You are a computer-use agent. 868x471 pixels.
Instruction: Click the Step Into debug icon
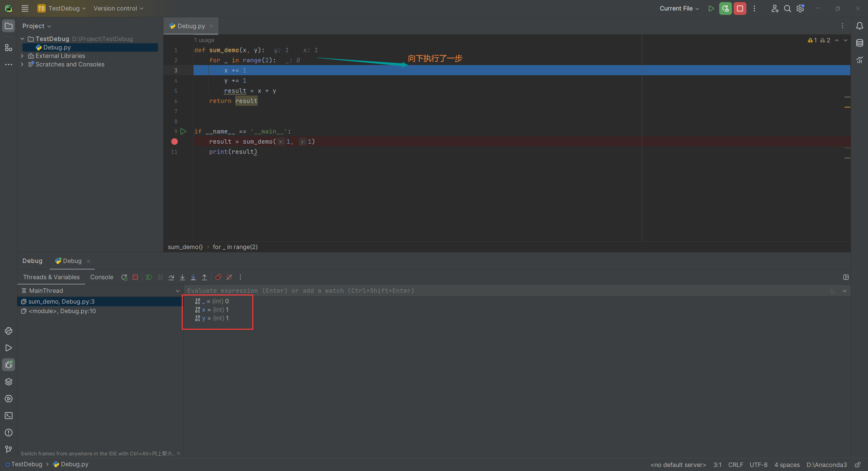[182, 277]
